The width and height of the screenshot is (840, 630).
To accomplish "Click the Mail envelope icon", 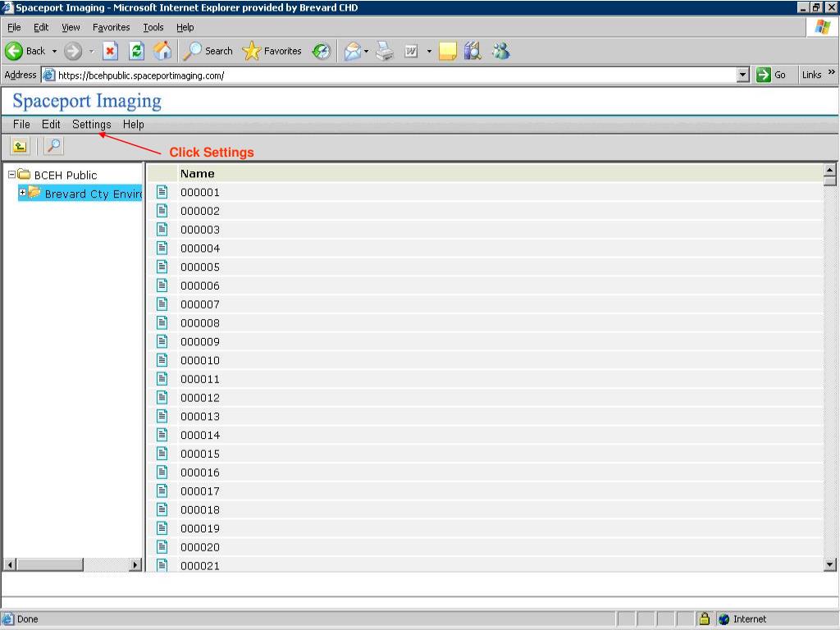I will 352,52.
